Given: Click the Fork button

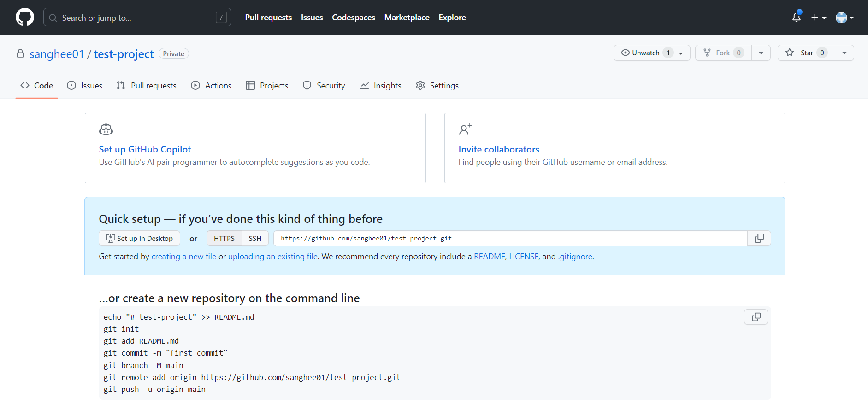Looking at the screenshot, I should 723,53.
